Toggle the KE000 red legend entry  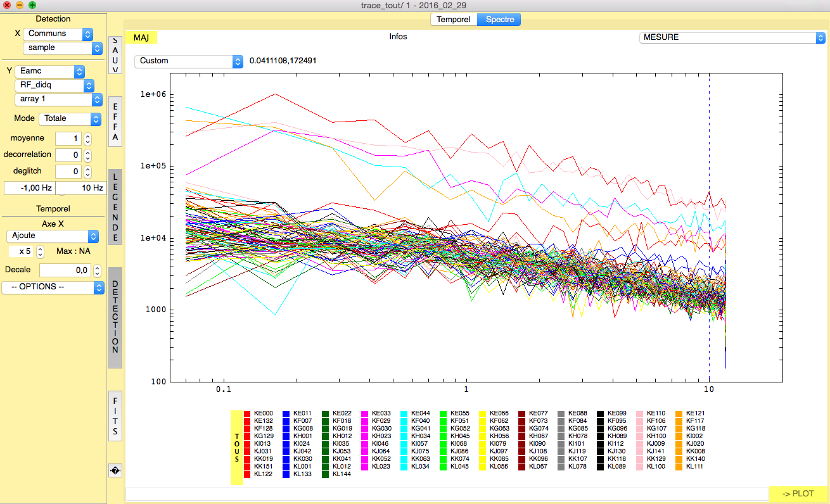(x=262, y=413)
